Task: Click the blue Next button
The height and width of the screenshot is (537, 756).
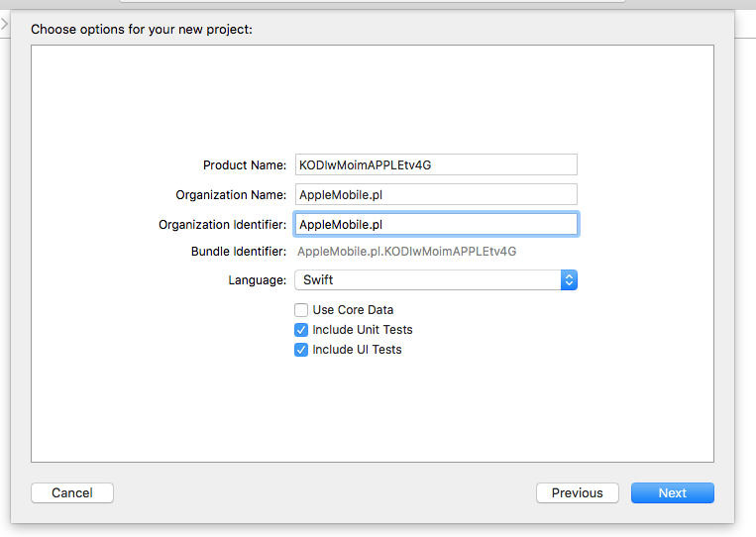Action: coord(672,492)
